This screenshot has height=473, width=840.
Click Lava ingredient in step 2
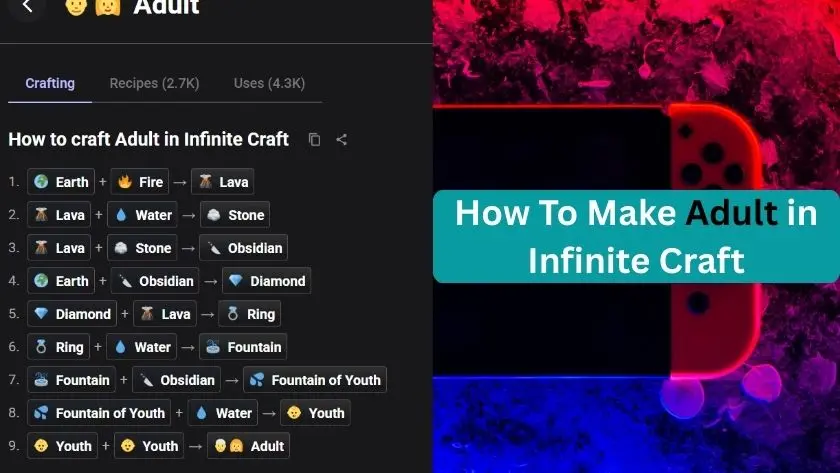click(59, 215)
